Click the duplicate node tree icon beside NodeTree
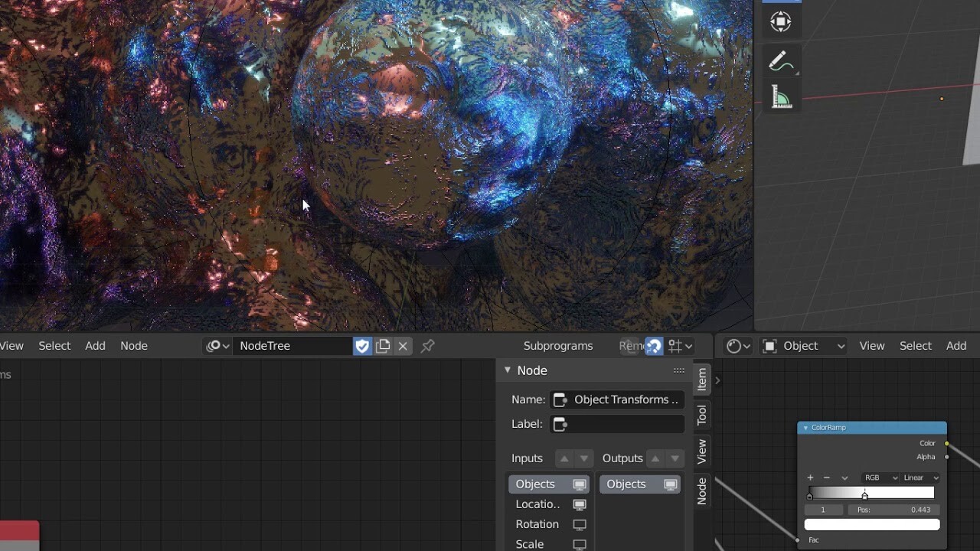 383,346
